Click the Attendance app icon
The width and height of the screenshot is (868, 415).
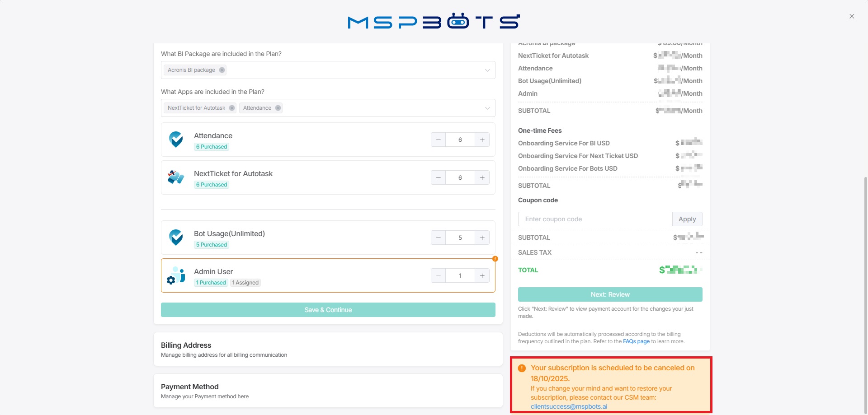point(176,140)
